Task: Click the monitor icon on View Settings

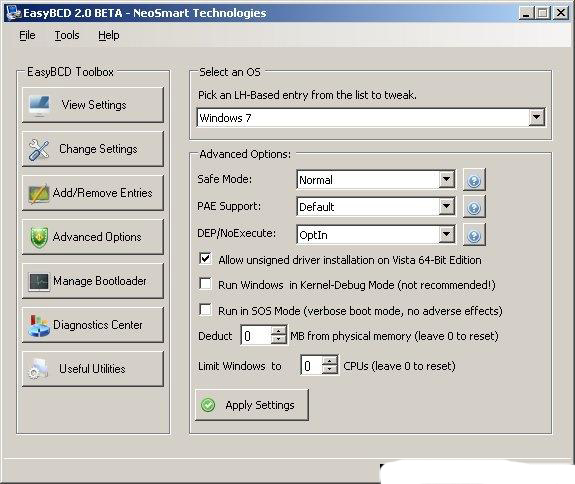Action: (39, 106)
